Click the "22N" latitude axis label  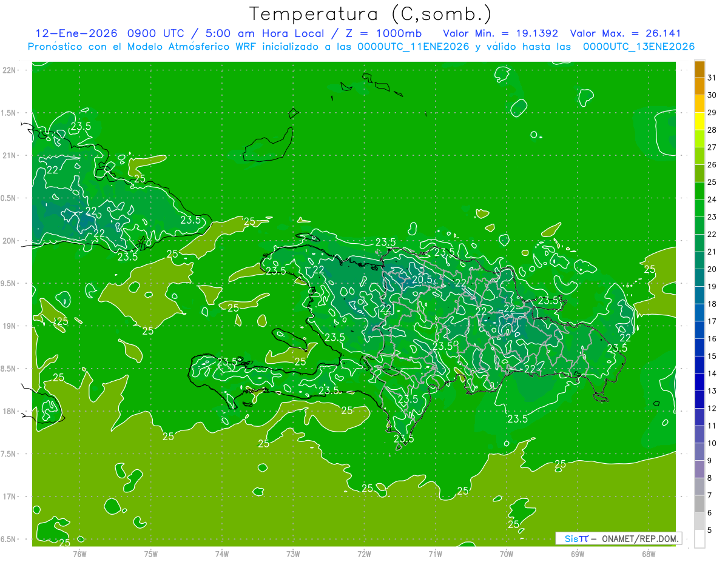pos(10,70)
